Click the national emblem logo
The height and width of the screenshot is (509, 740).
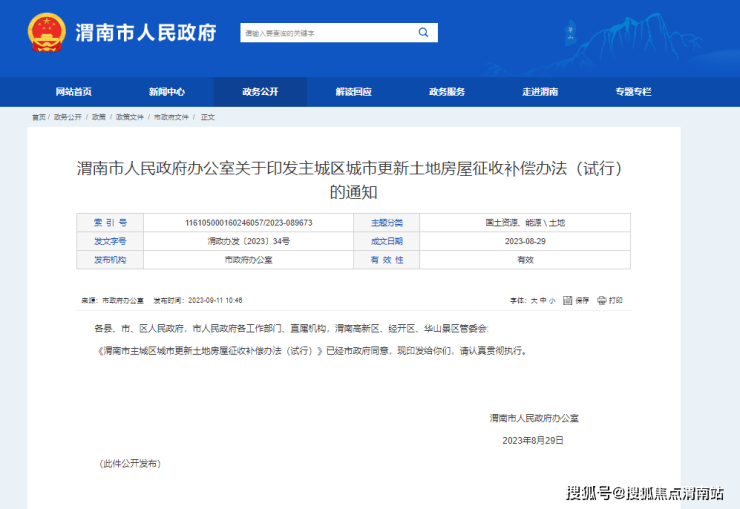click(x=45, y=32)
